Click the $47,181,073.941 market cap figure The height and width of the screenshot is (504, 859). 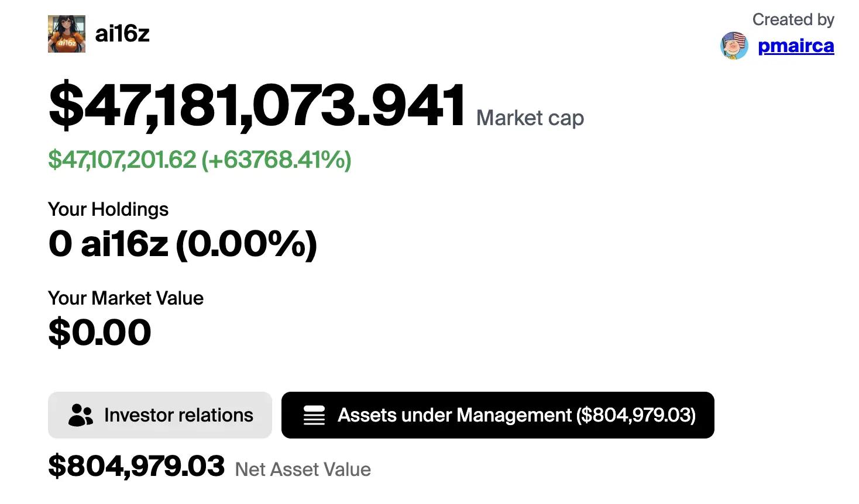point(257,106)
